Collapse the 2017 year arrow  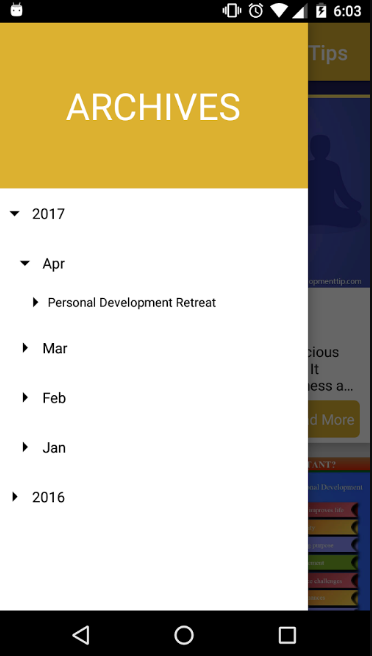coord(15,214)
